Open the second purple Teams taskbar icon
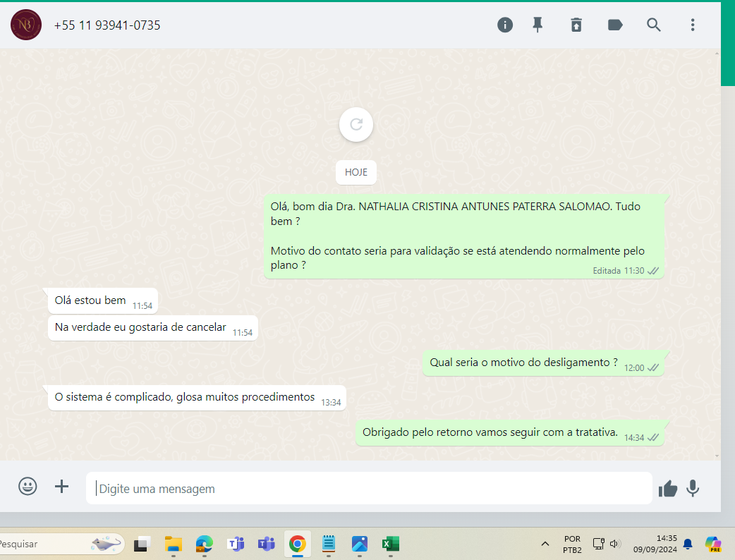 click(266, 544)
